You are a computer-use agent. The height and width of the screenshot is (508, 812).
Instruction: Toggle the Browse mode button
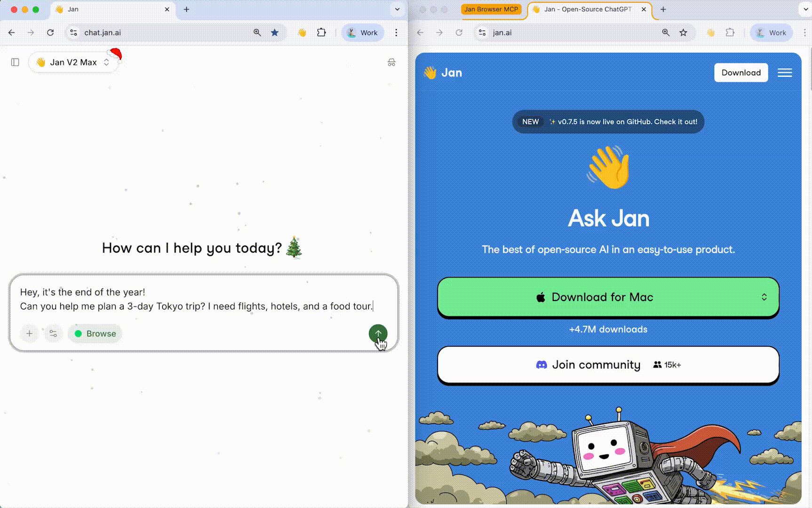click(x=95, y=333)
